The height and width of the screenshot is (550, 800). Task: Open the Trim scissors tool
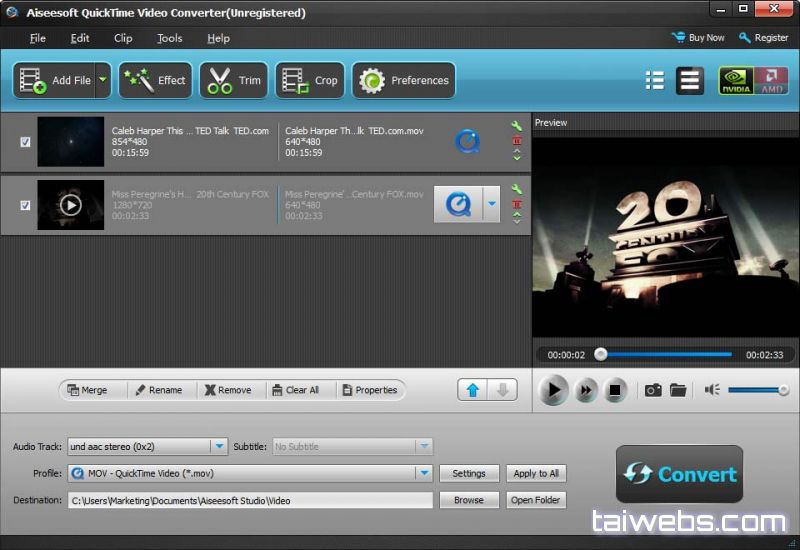(x=233, y=81)
